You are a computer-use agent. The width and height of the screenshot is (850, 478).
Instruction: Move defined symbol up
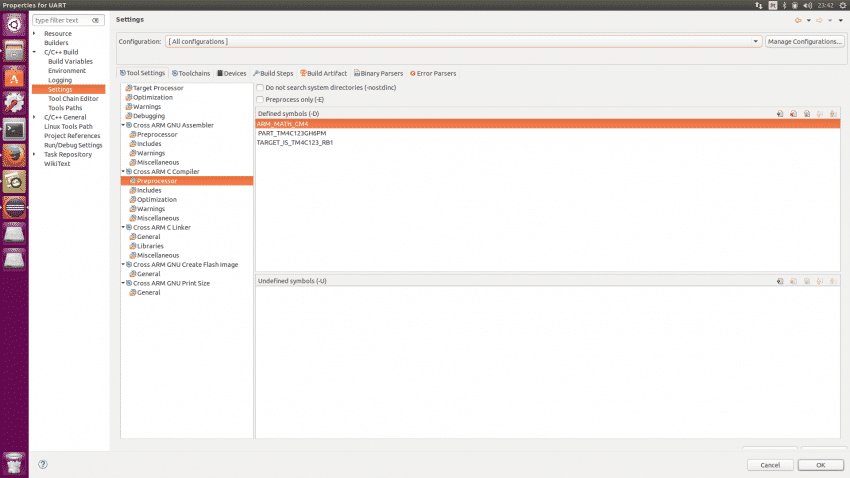820,114
